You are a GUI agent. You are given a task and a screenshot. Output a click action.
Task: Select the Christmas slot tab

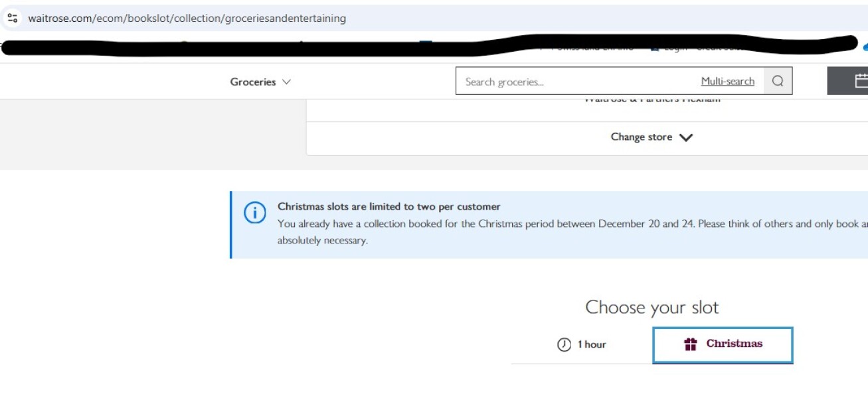pyautogui.click(x=723, y=344)
